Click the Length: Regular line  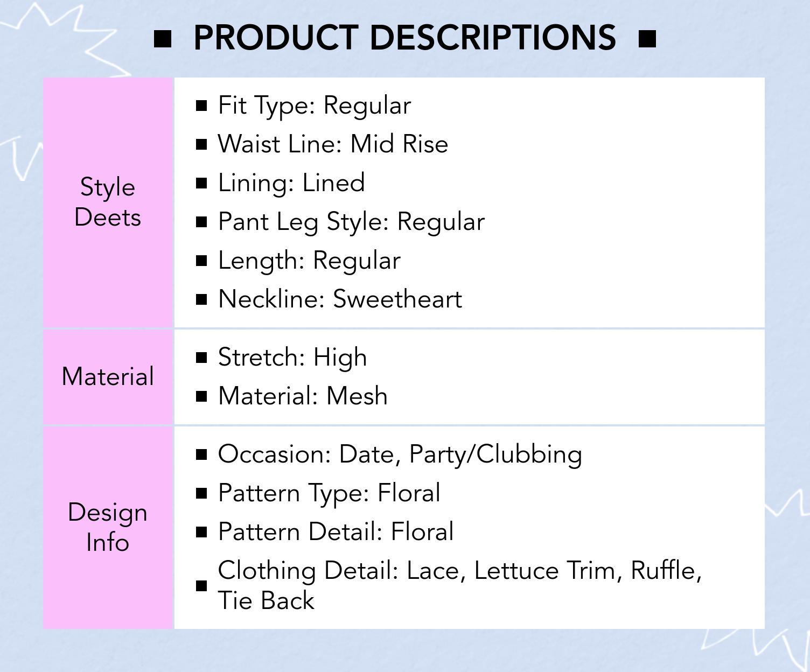pyautogui.click(x=309, y=261)
